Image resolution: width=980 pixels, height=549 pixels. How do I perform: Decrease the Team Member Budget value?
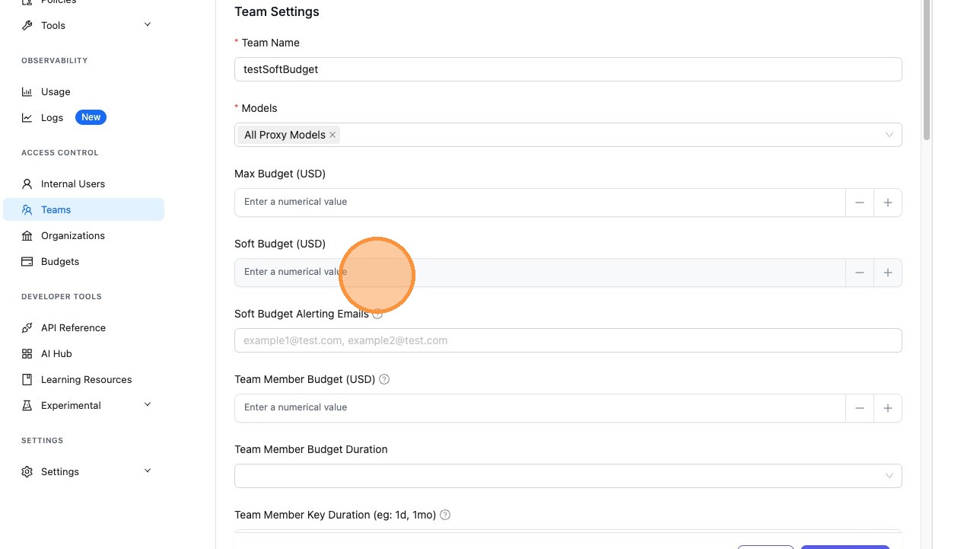click(860, 408)
